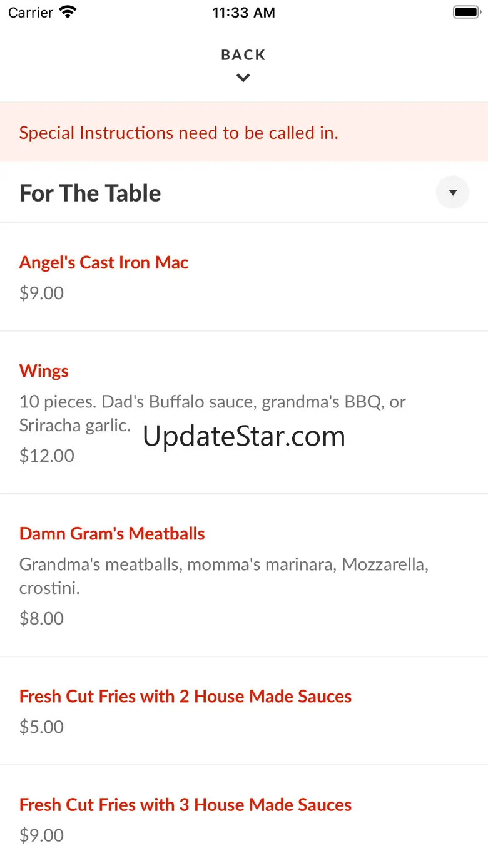Image resolution: width=488 pixels, height=868 pixels.
Task: Tap the $8.00 meatballs price
Action: click(x=41, y=618)
